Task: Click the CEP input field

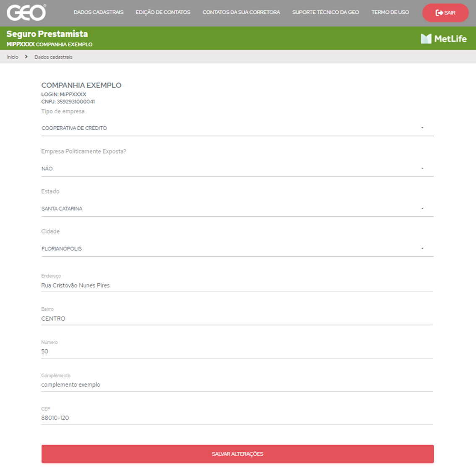Action: (x=238, y=418)
